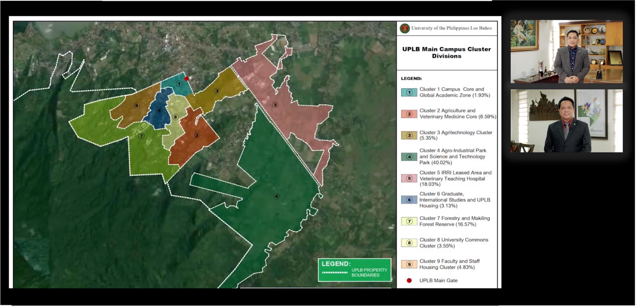Image resolution: width=644 pixels, height=306 pixels.
Task: Click 'Cluster 2 Agriculture and Veterinary Medicine Core' text
Action: point(458,114)
